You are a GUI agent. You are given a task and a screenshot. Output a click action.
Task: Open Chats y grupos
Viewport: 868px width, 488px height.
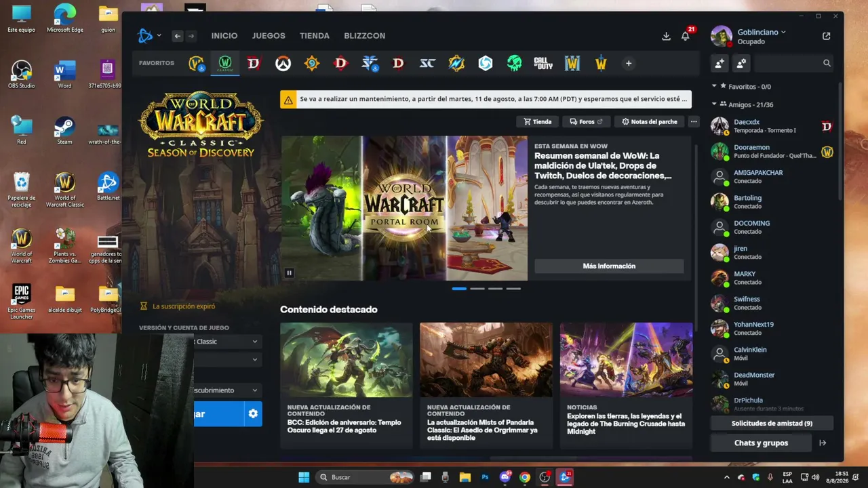tap(761, 443)
